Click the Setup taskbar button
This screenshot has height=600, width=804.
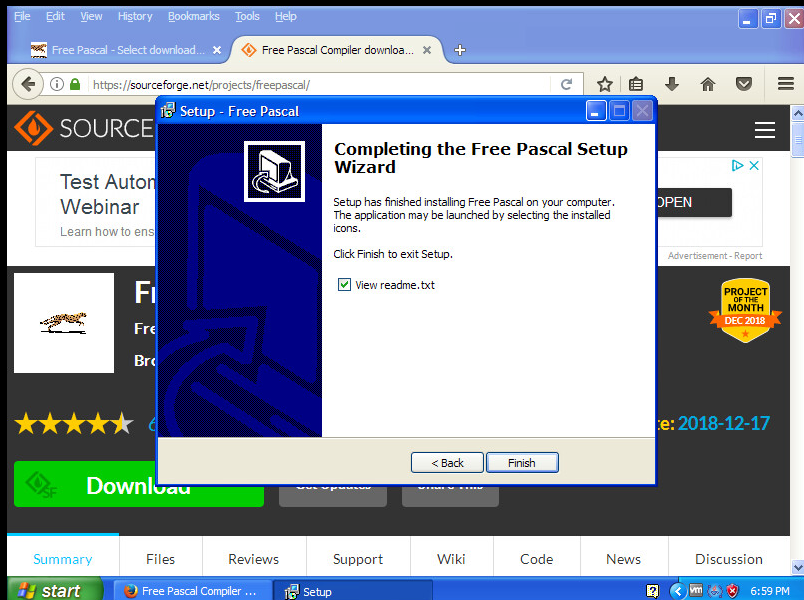353,591
